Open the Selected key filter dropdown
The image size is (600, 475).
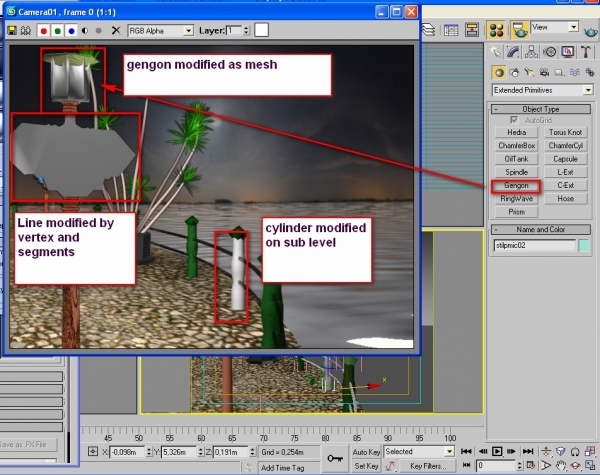click(x=419, y=452)
